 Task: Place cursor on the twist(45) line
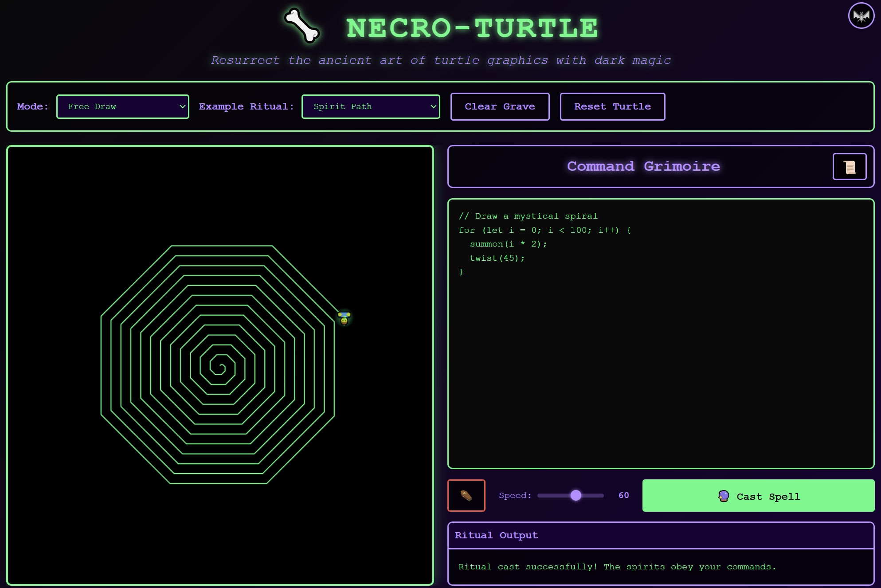(x=497, y=258)
